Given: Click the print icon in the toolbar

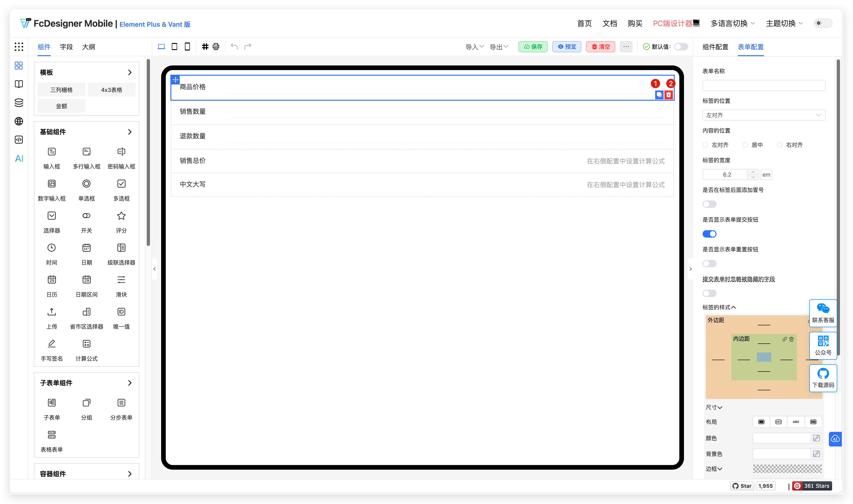Looking at the screenshot, I should [x=215, y=47].
